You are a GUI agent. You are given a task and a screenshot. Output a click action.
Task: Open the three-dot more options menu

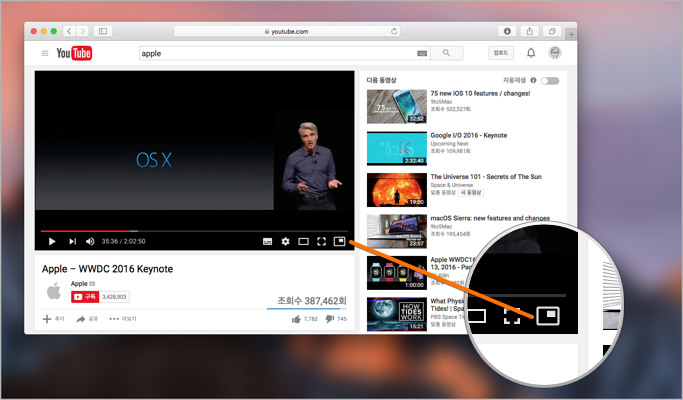pyautogui.click(x=123, y=319)
